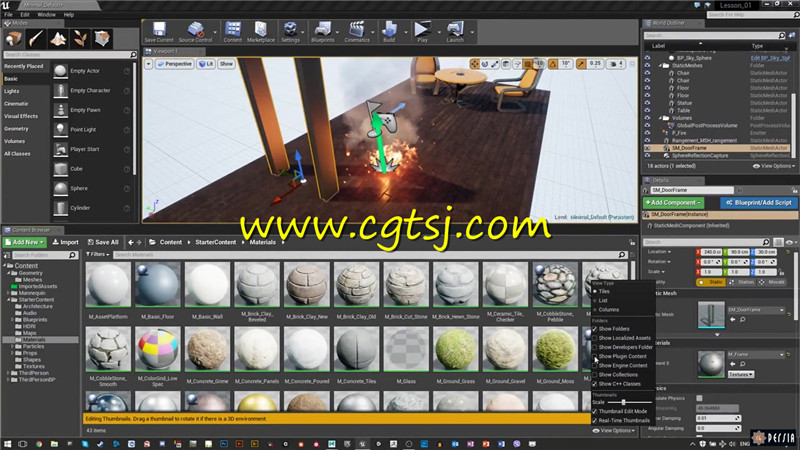Open the Help menu
The image size is (800, 450).
click(69, 15)
